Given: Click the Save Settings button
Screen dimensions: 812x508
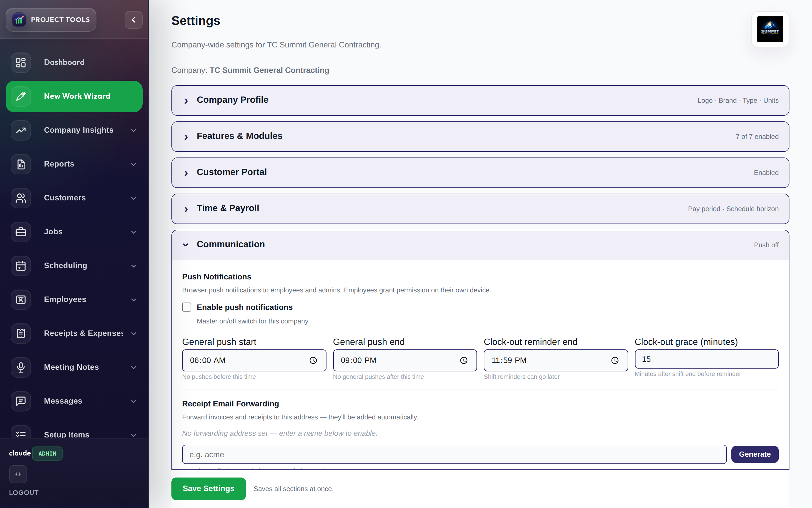Looking at the screenshot, I should (208, 489).
